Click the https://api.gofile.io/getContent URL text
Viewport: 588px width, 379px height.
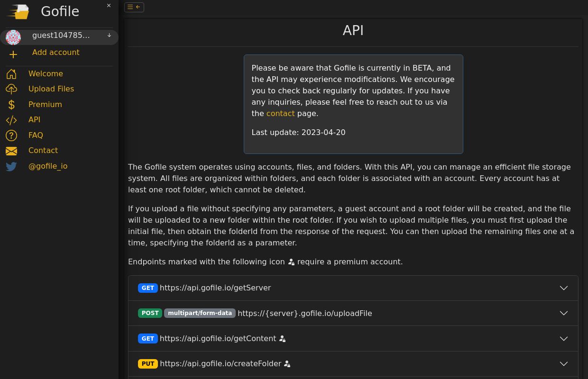point(218,339)
